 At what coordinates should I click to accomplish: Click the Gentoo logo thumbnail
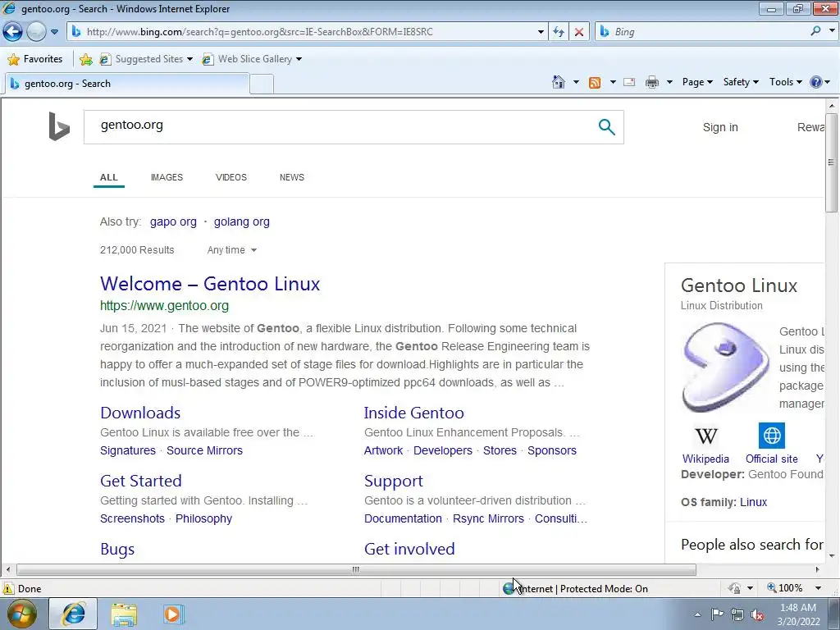(725, 367)
